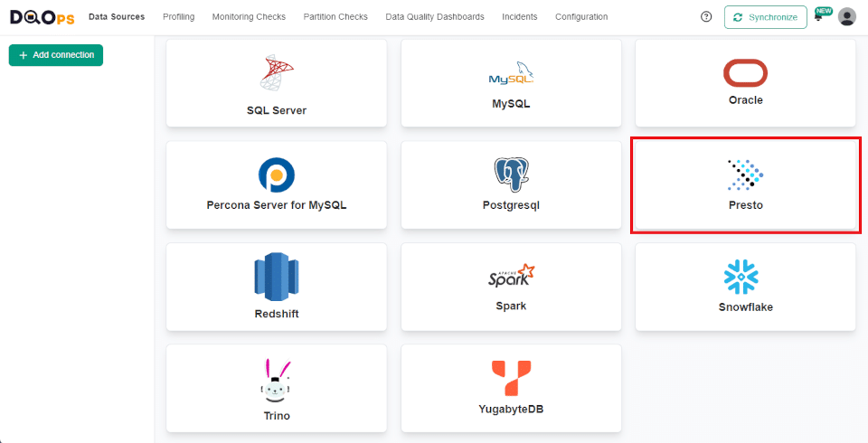
Task: Switch to the Incidents tab
Action: (519, 17)
